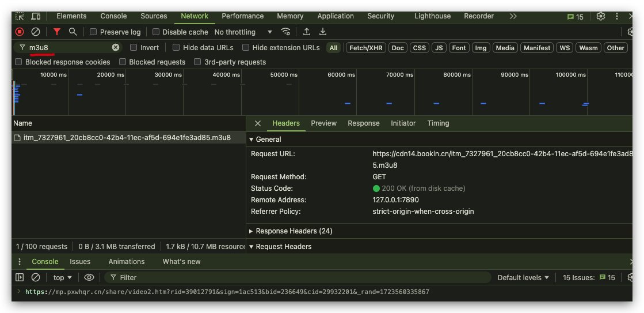Filter requests by JS type
Image resolution: width=644 pixels, height=313 pixels.
(439, 48)
